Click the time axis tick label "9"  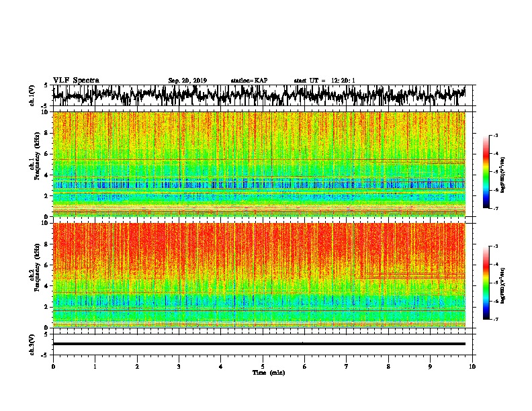[430, 367]
